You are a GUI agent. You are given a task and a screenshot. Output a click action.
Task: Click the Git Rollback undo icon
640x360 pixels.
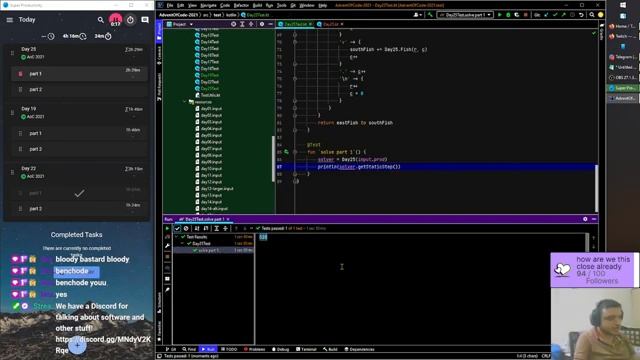[x=581, y=15]
